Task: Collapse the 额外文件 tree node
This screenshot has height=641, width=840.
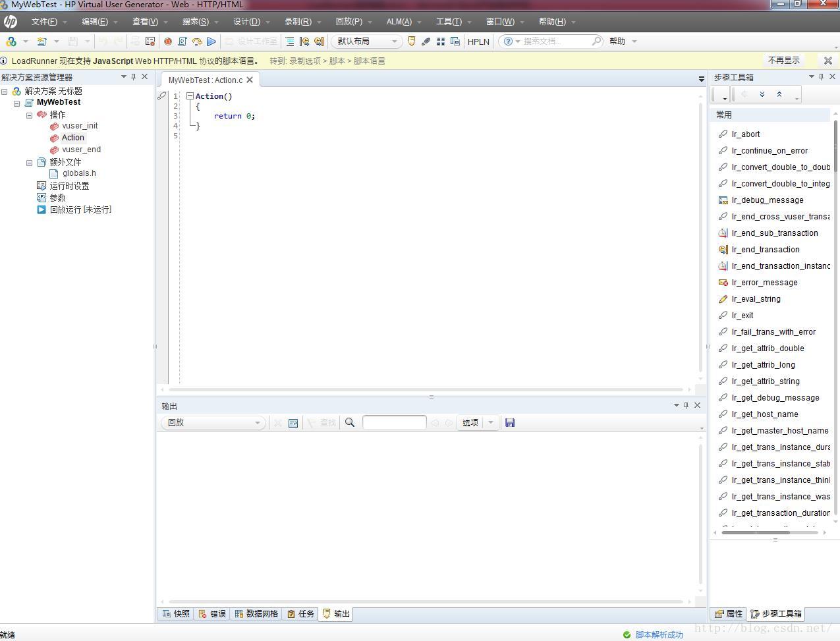Action: point(30,163)
